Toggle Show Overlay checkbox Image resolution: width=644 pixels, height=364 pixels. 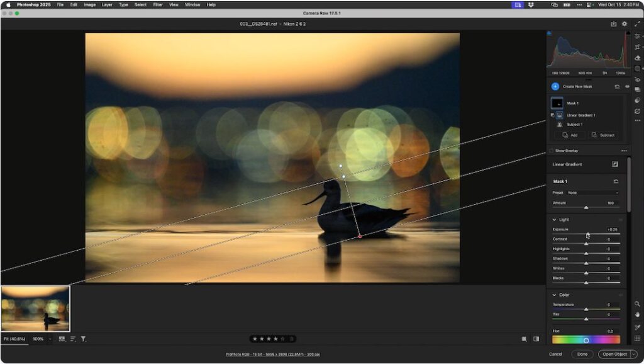click(x=552, y=150)
